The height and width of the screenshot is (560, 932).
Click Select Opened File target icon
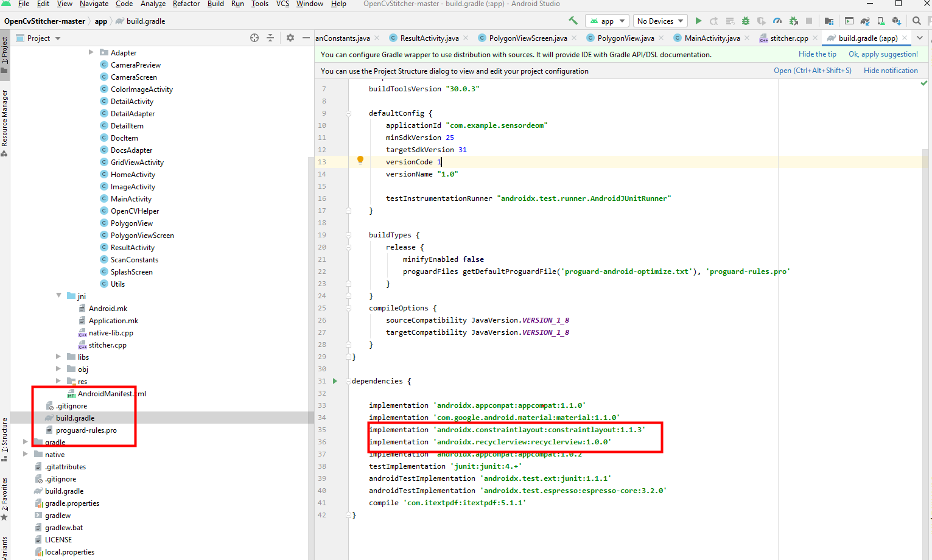pyautogui.click(x=254, y=38)
